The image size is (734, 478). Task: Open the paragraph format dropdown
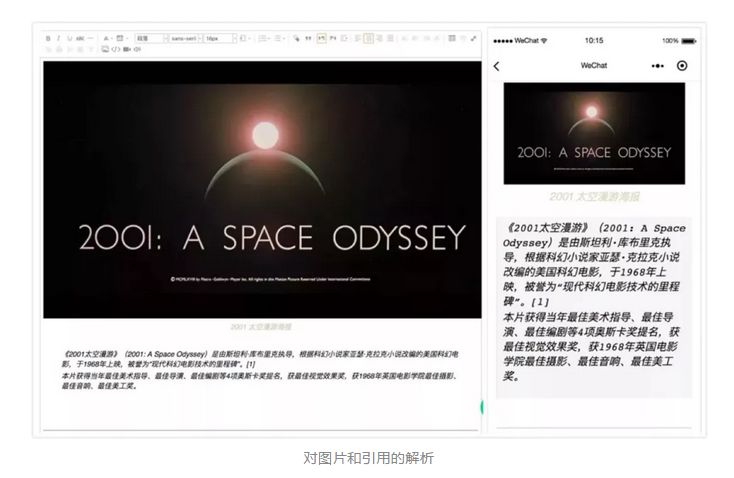(152, 38)
